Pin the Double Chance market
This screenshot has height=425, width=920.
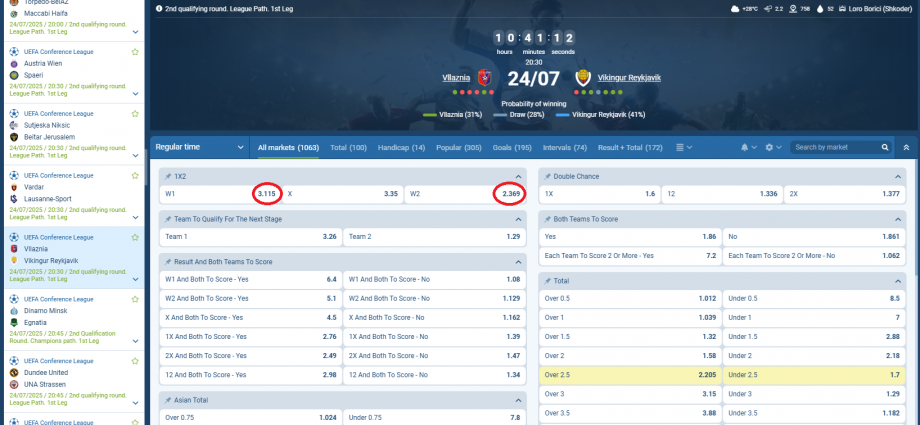[x=548, y=177]
